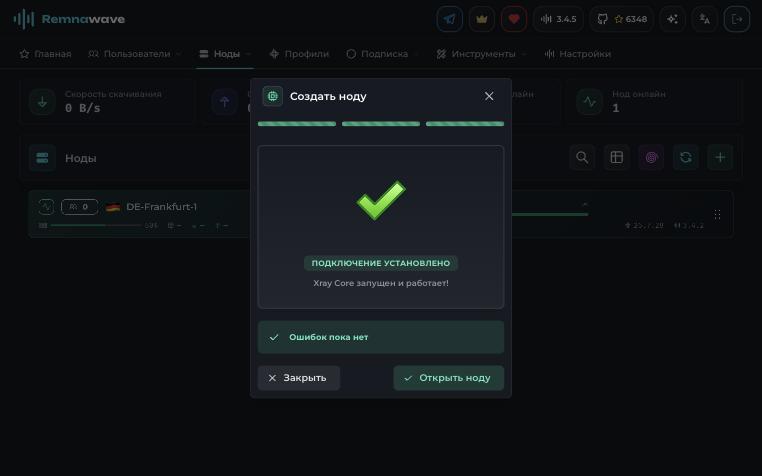This screenshot has width=762, height=476.
Task: Click the second progress step bar
Action: pos(381,124)
